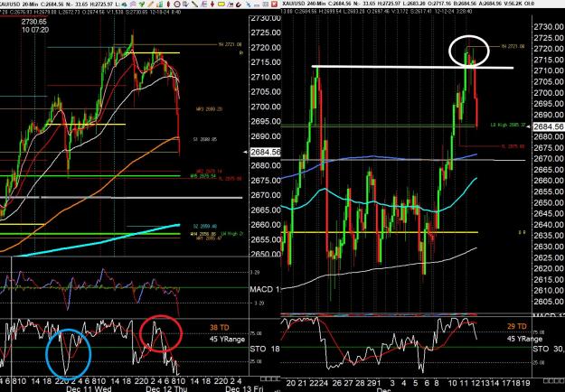Click the '2730.65' readout at top left
Screen dimensions: 565x392
33,22
